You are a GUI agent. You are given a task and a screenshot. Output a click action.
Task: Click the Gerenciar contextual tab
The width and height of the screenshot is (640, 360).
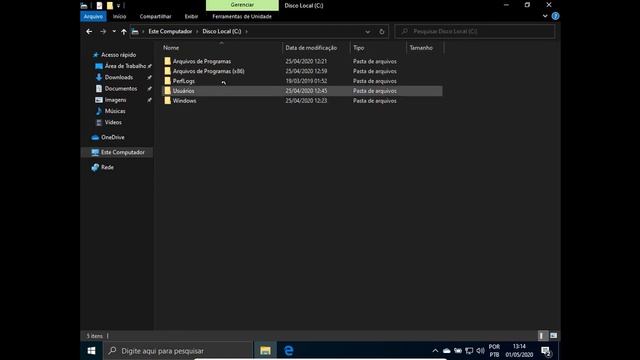coord(242,5)
